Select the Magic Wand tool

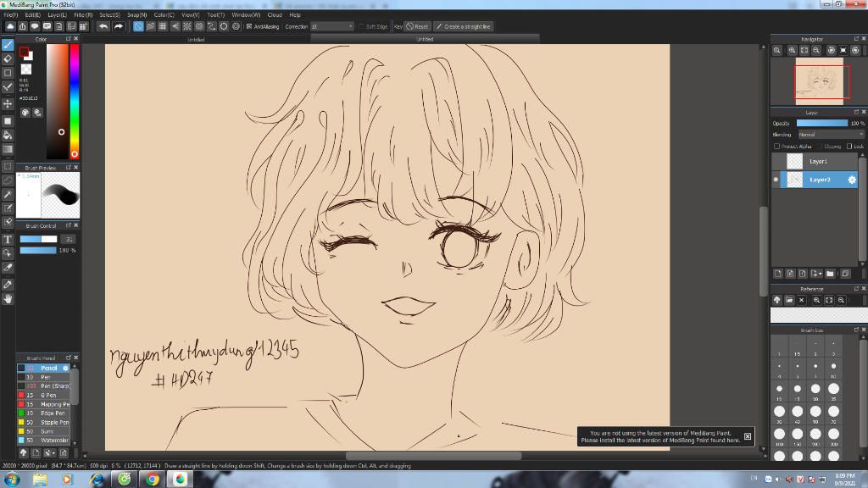click(8, 194)
